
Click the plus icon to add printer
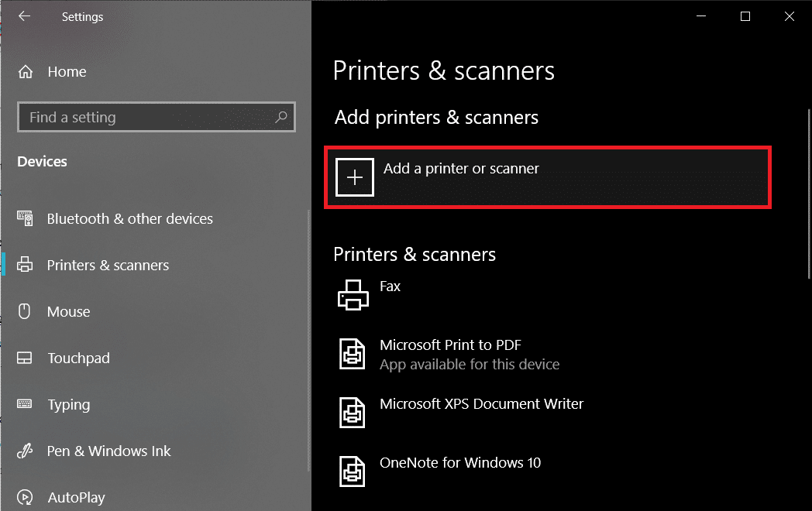[355, 177]
